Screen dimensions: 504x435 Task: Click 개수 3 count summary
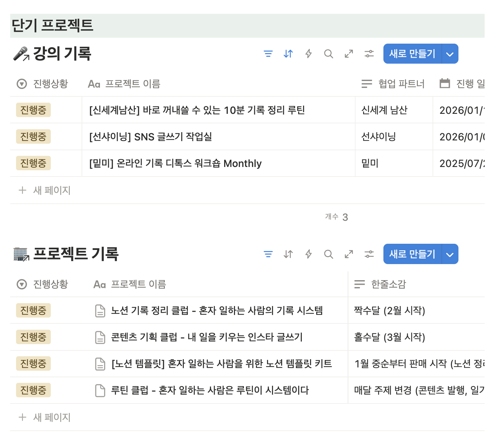click(x=337, y=217)
